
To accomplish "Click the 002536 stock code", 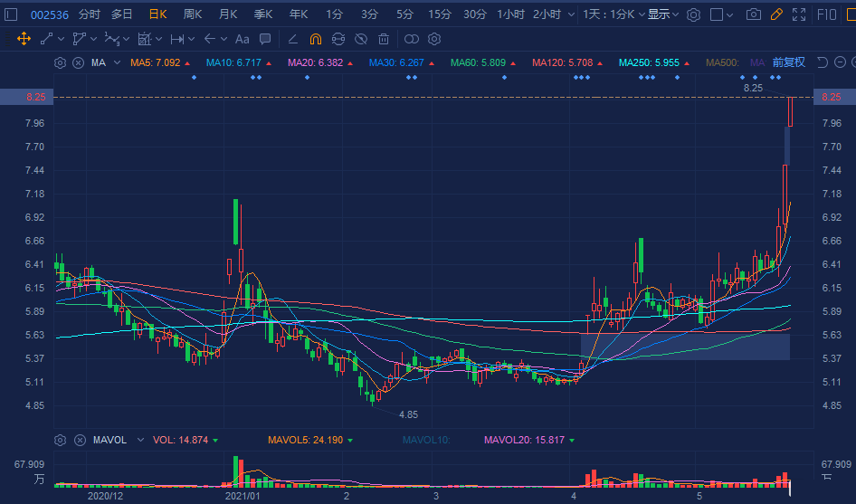I will pyautogui.click(x=48, y=14).
